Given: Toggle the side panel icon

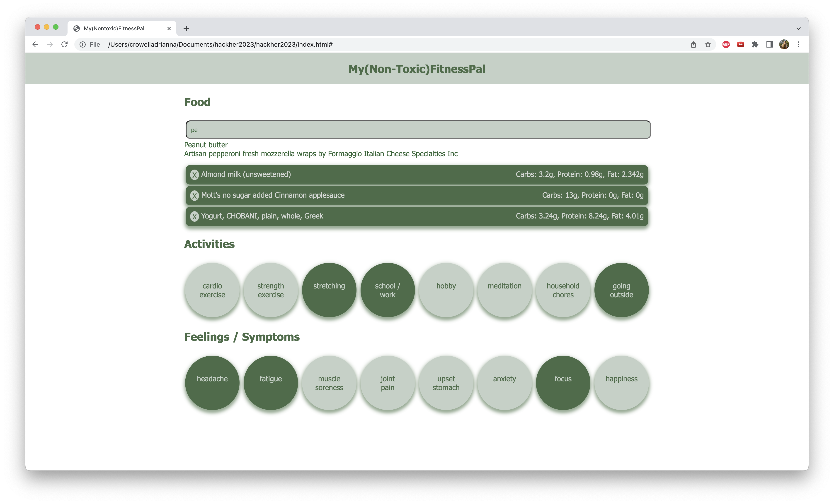Looking at the screenshot, I should point(769,44).
